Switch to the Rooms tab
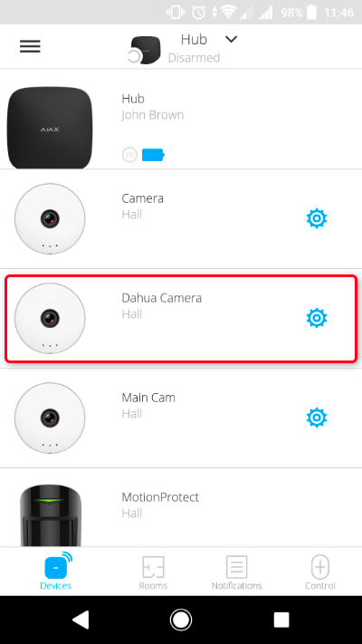This screenshot has width=362, height=644. pos(153,572)
